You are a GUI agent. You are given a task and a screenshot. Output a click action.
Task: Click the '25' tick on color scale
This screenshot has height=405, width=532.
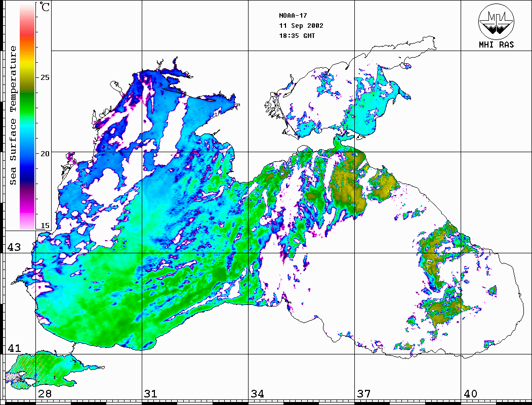(45, 77)
